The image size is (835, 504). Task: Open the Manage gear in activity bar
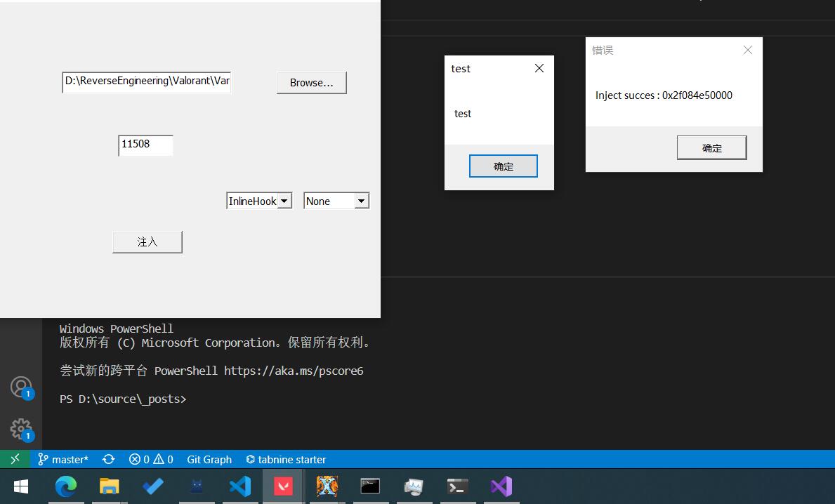click(21, 429)
